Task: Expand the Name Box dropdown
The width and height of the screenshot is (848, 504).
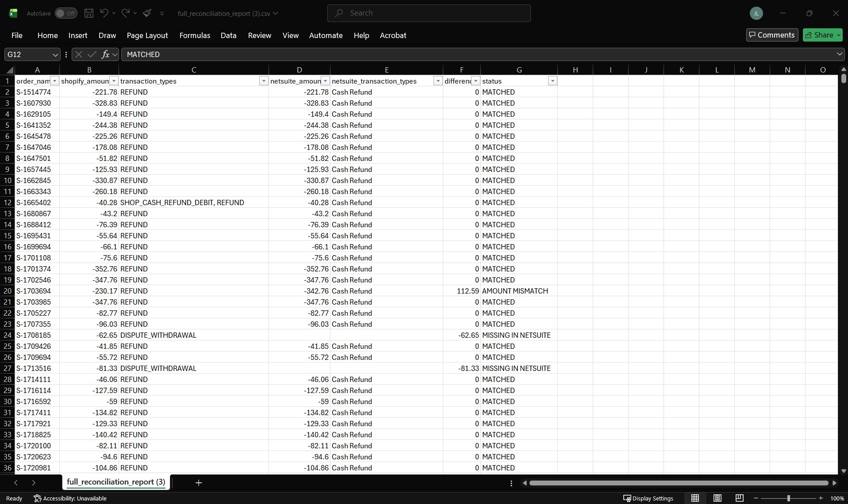Action: 54,54
